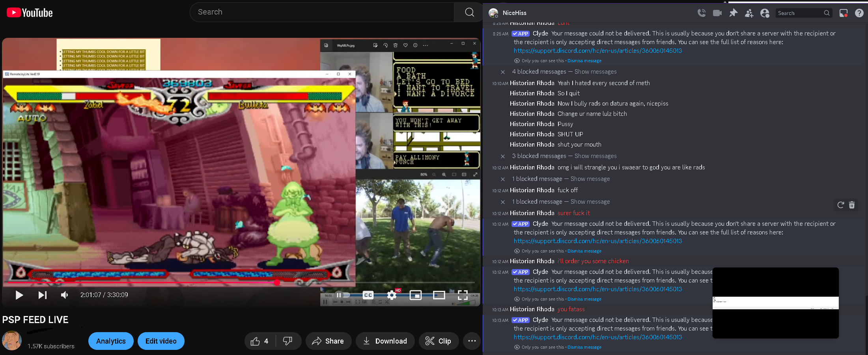Screen dimensions: 868x355
Task: Seek video via red progress scrubber
Action: point(277,283)
